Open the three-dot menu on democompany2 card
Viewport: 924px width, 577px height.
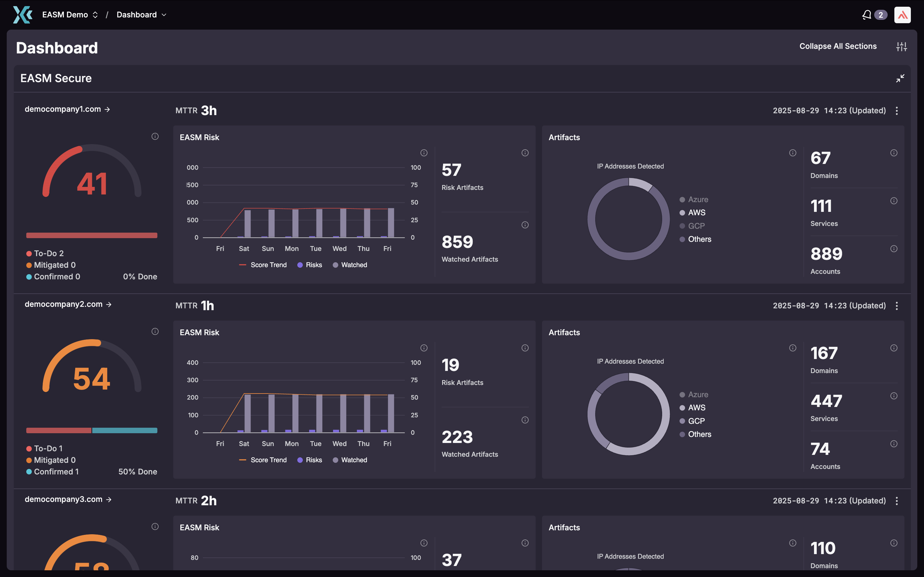[x=897, y=305]
